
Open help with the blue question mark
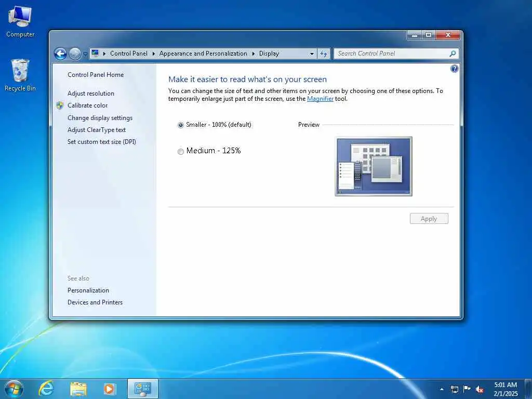coord(454,69)
